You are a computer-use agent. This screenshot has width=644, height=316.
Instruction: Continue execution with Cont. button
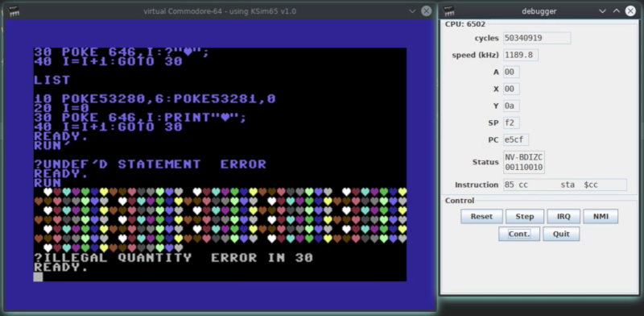(x=519, y=234)
